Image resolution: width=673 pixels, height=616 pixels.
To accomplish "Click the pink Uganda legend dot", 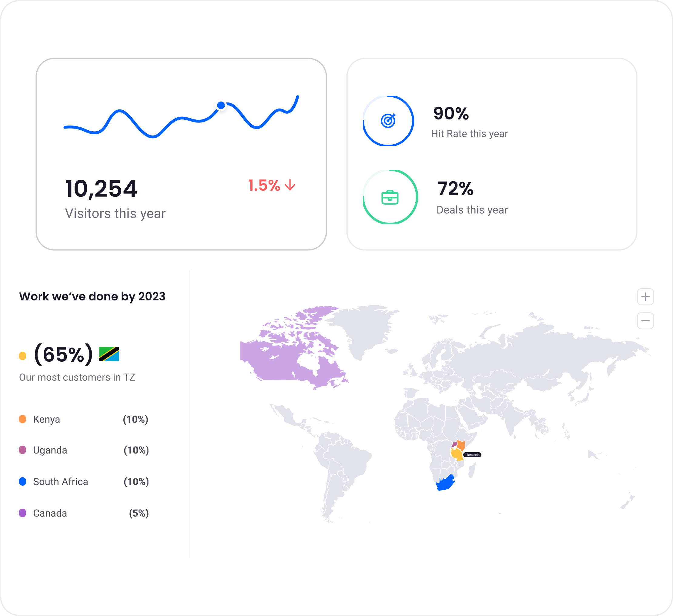I will (x=23, y=450).
